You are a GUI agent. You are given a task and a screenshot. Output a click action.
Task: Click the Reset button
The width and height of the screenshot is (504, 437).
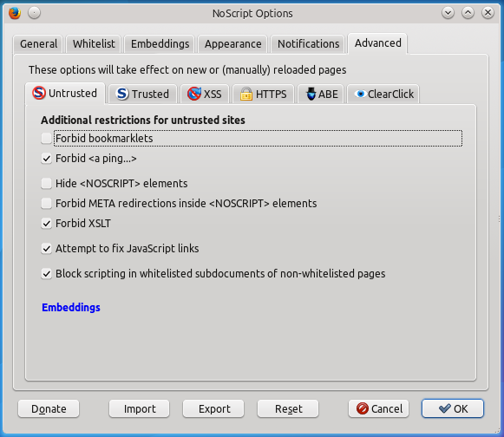[288, 408]
